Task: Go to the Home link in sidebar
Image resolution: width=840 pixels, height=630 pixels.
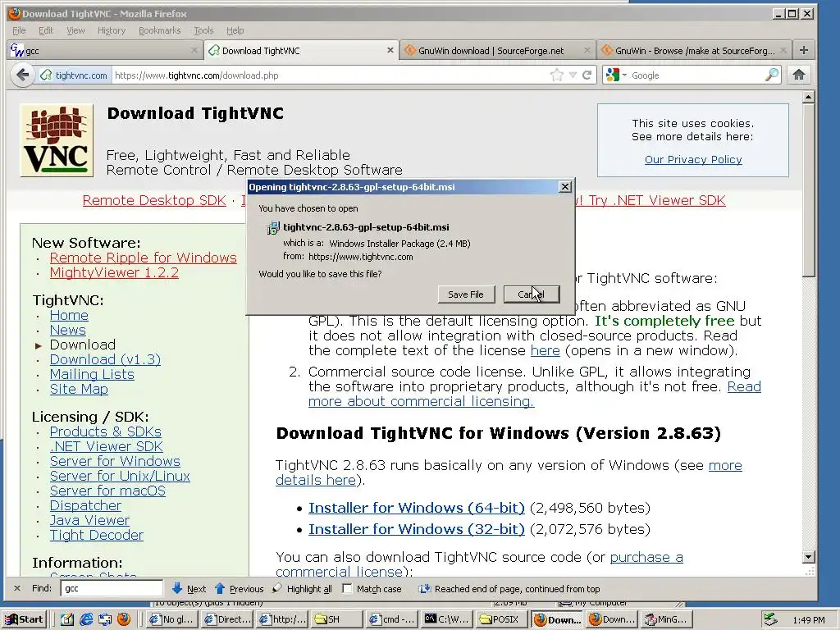Action: [69, 315]
